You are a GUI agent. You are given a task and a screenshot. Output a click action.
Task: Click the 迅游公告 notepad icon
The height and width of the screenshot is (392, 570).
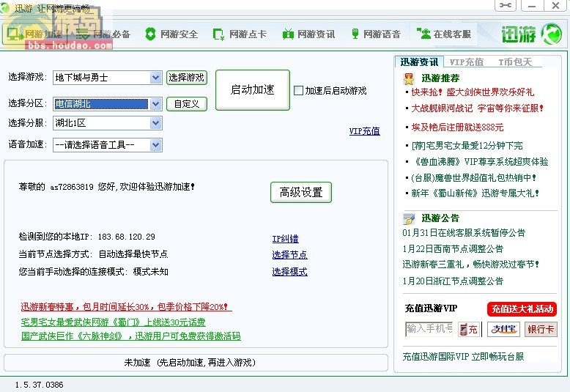(x=409, y=218)
